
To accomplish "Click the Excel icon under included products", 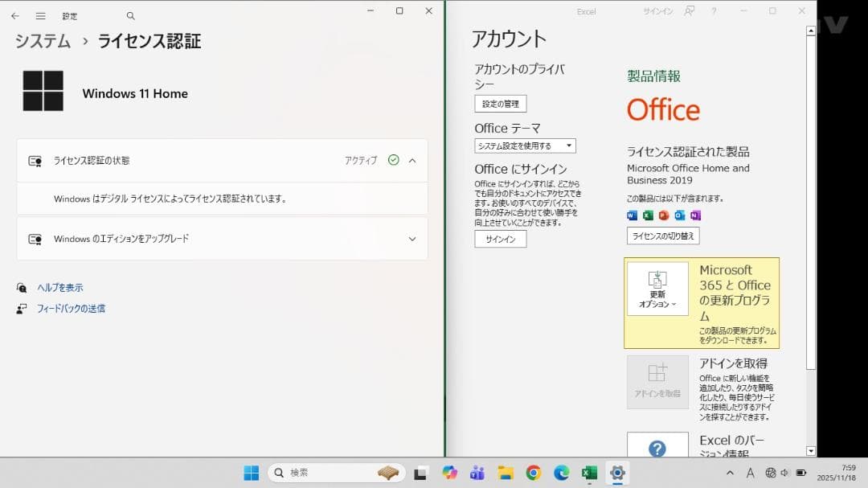I will click(x=647, y=215).
